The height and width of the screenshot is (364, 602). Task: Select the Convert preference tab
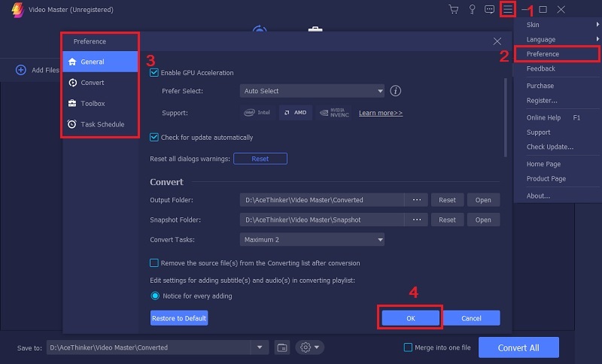click(x=100, y=83)
